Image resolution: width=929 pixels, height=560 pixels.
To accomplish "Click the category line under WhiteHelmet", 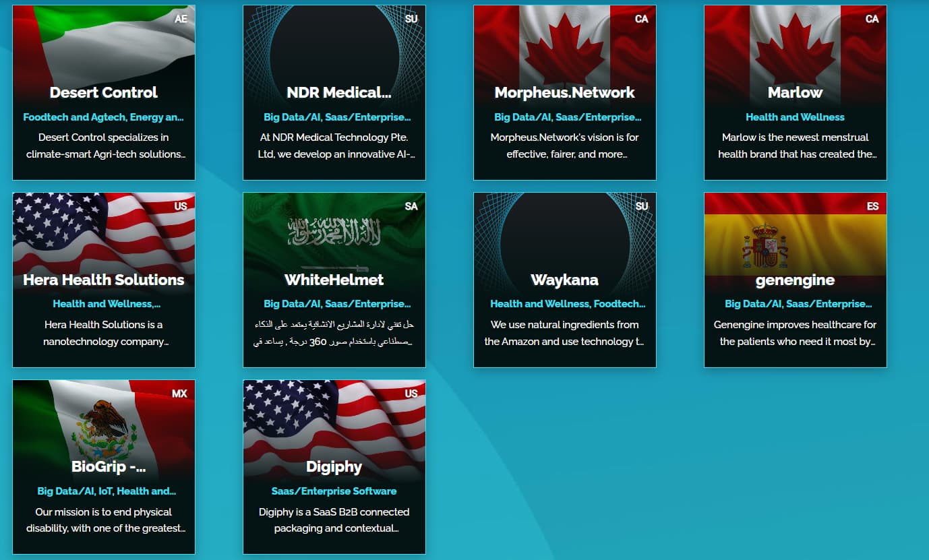I will pyautogui.click(x=337, y=304).
